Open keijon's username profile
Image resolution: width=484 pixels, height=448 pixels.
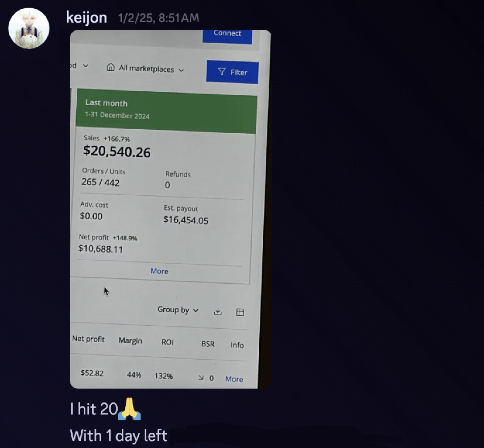click(86, 18)
